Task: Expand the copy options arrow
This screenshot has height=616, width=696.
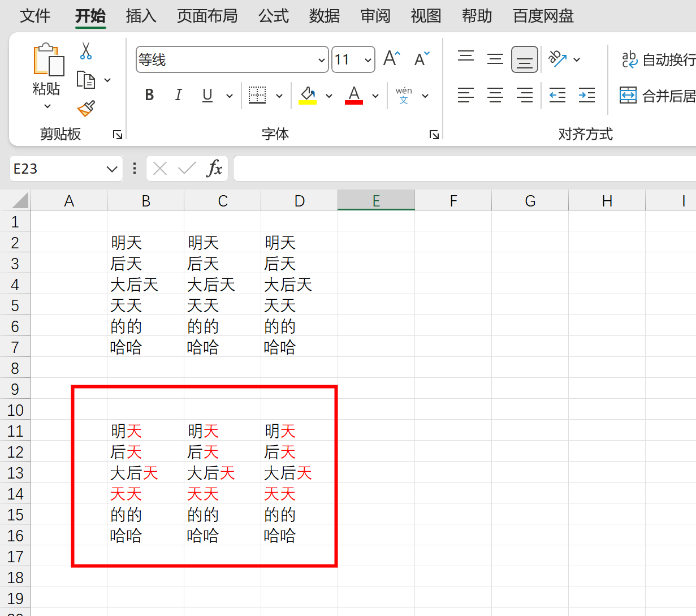Action: [x=107, y=80]
